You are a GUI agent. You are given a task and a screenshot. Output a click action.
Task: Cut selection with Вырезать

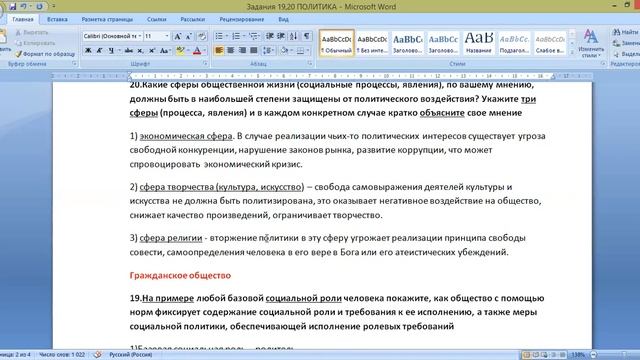click(x=32, y=32)
